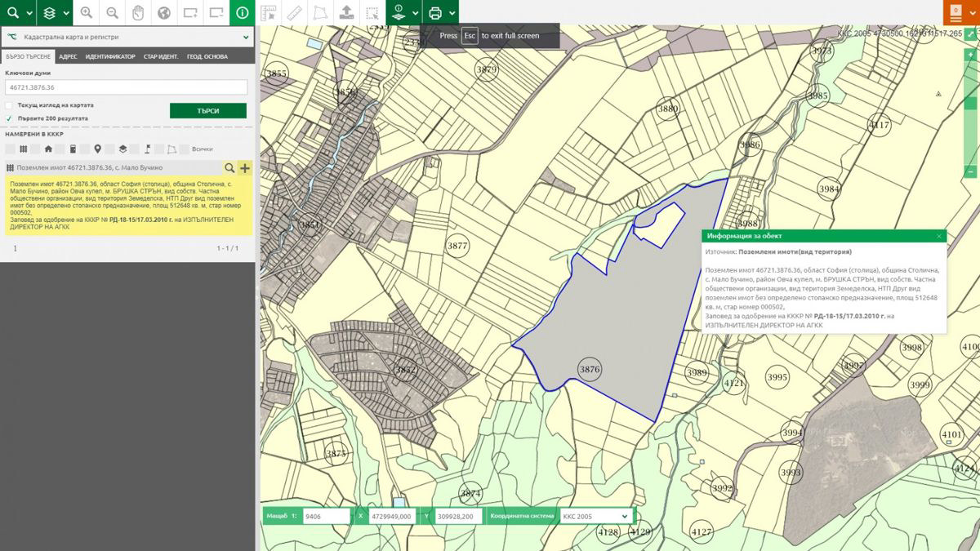The width and height of the screenshot is (980, 551).
Task: Open 'Кадастрална карта и регистри' dropdown
Action: (127, 37)
